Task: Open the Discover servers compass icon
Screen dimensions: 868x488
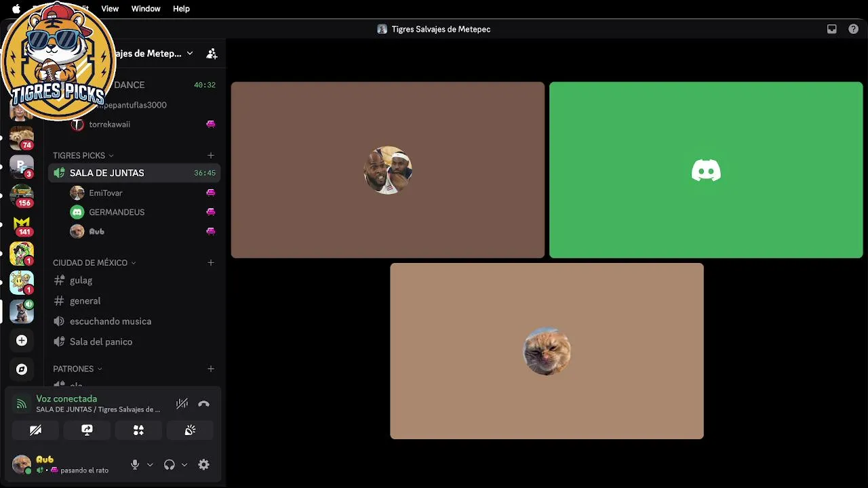Action: pos(22,369)
